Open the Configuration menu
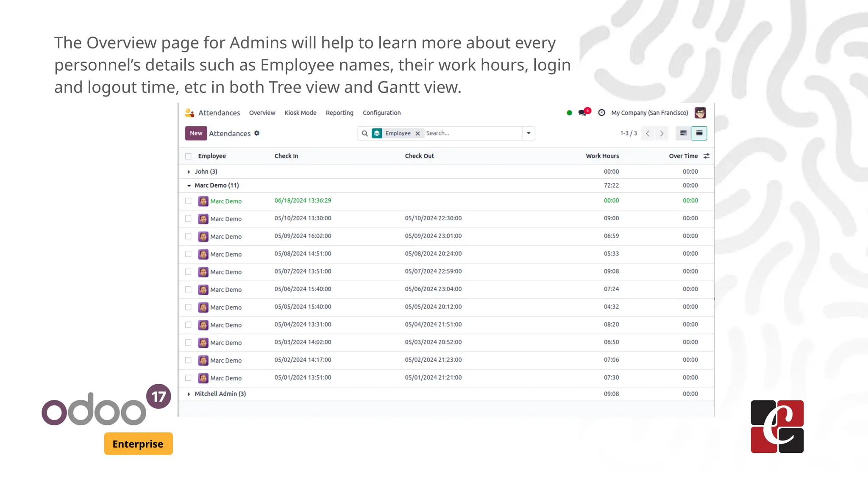The image size is (868, 488). tap(381, 113)
